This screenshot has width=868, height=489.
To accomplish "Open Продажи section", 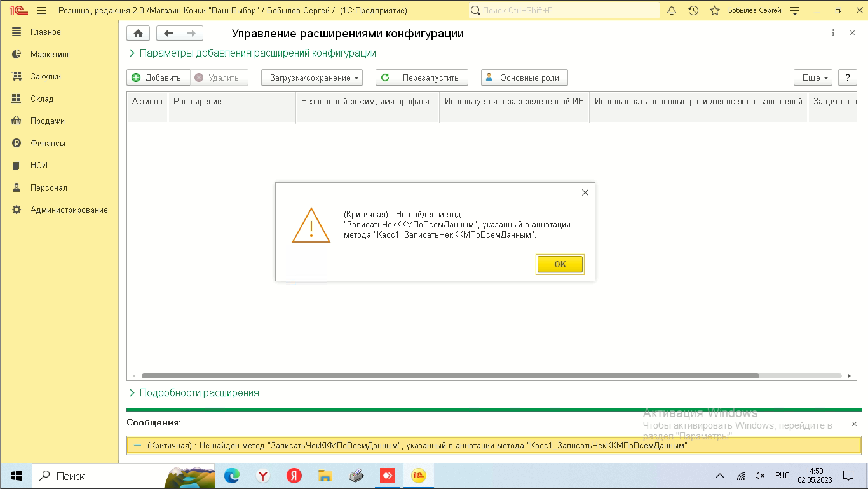I will tap(48, 121).
